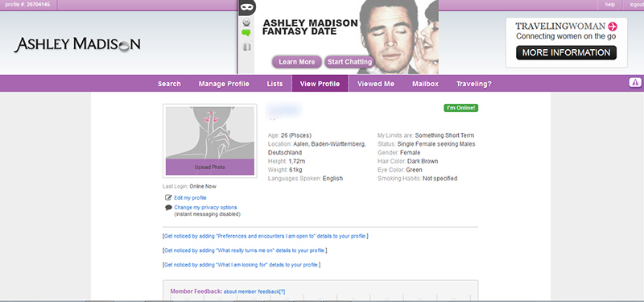Click the Connecting women on the go text
644x302 pixels.
pos(567,36)
